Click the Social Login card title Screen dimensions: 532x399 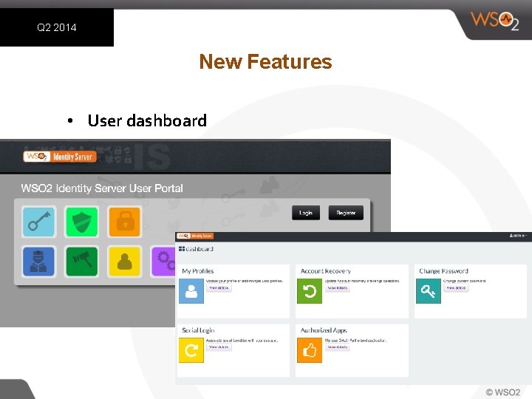point(198,330)
